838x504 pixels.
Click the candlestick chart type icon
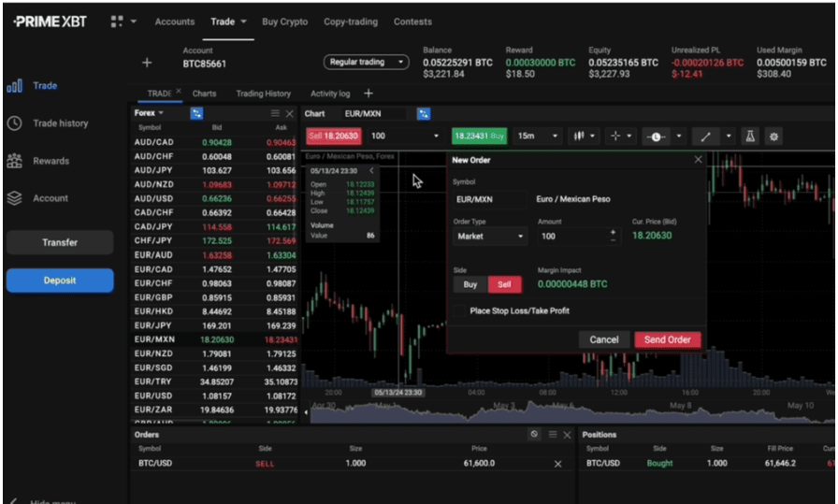click(x=579, y=137)
